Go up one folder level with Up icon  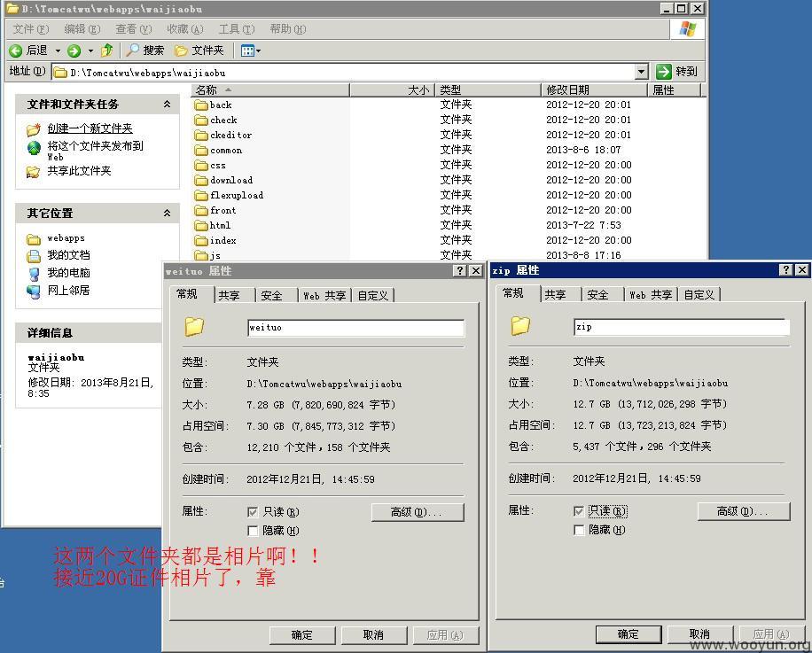click(x=106, y=51)
